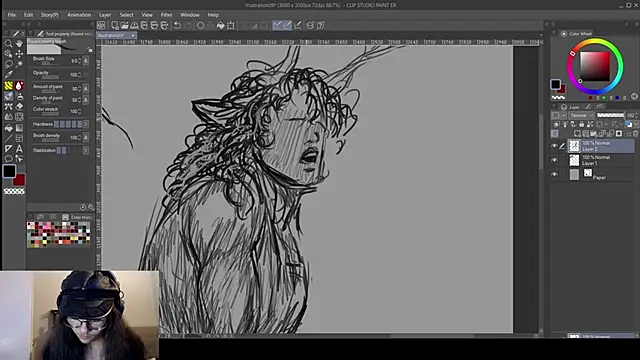Viewport: 640px width, 360px height.
Task: Delete the selected layer with trash icon
Action: tap(635, 133)
